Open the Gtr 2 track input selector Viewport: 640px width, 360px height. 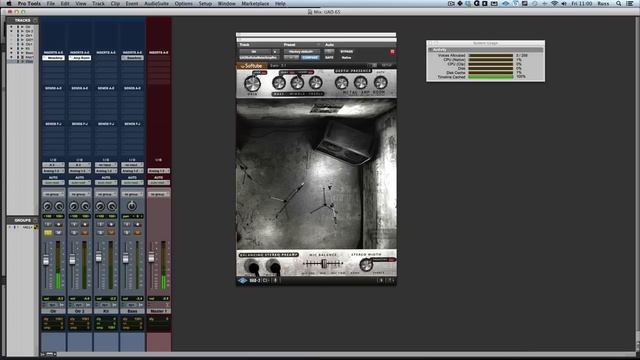tap(80, 165)
